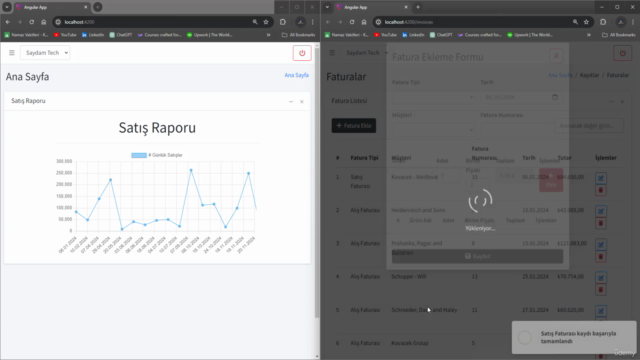
Task: Close the Satış Raporu card with X
Action: (x=302, y=102)
